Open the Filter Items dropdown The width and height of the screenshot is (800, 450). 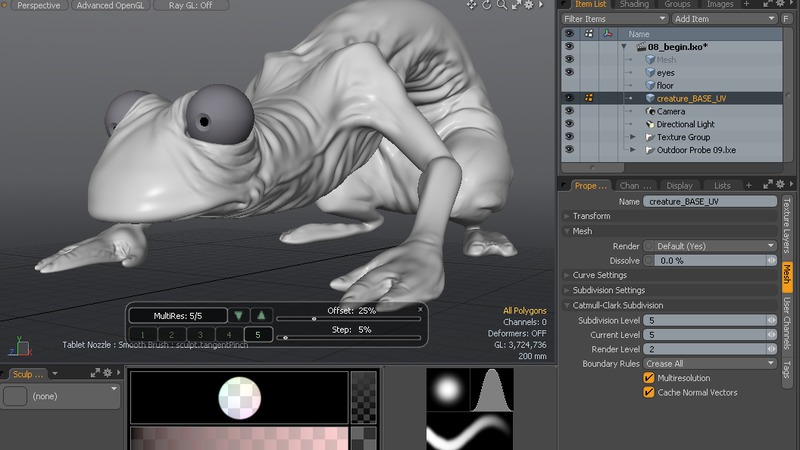(614, 19)
